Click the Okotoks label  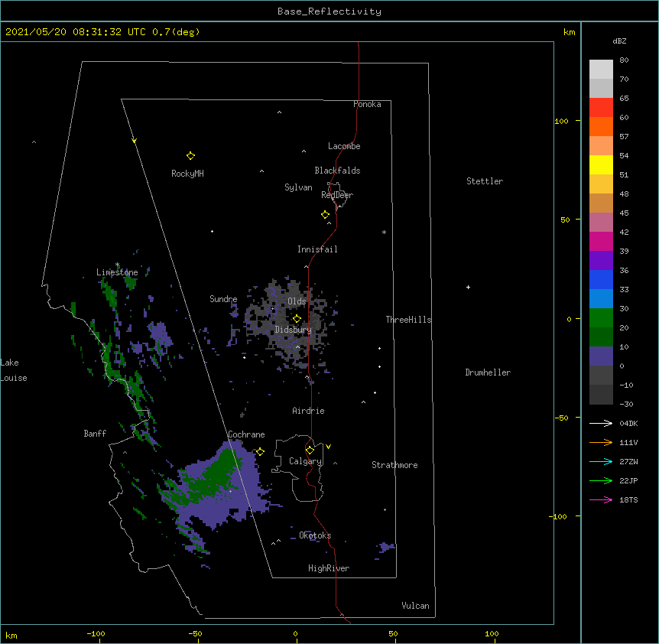click(x=315, y=535)
